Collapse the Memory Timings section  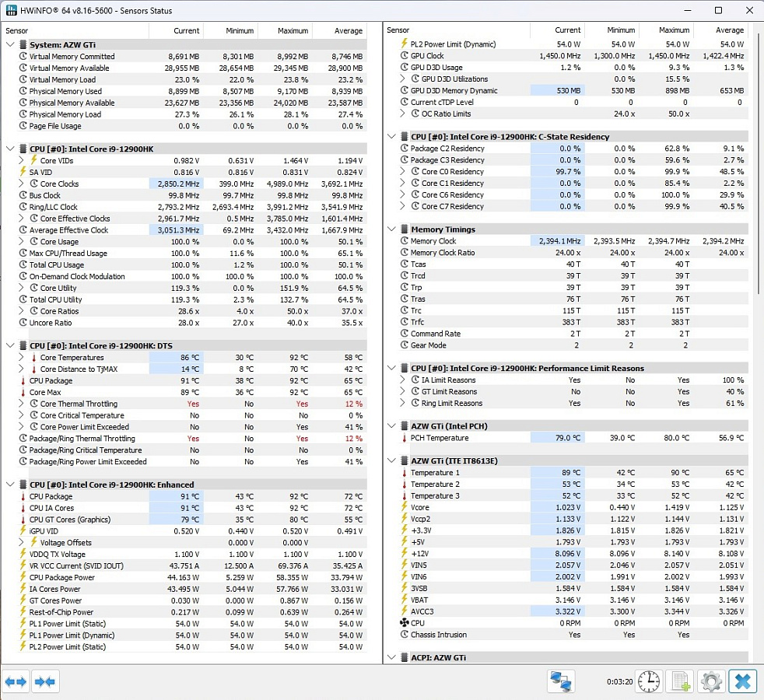[x=391, y=229]
